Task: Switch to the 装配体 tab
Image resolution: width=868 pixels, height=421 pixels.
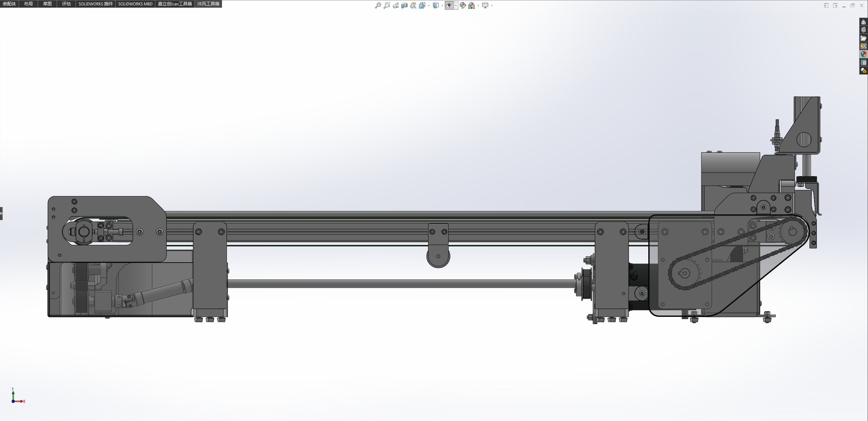Action: pyautogui.click(x=9, y=4)
